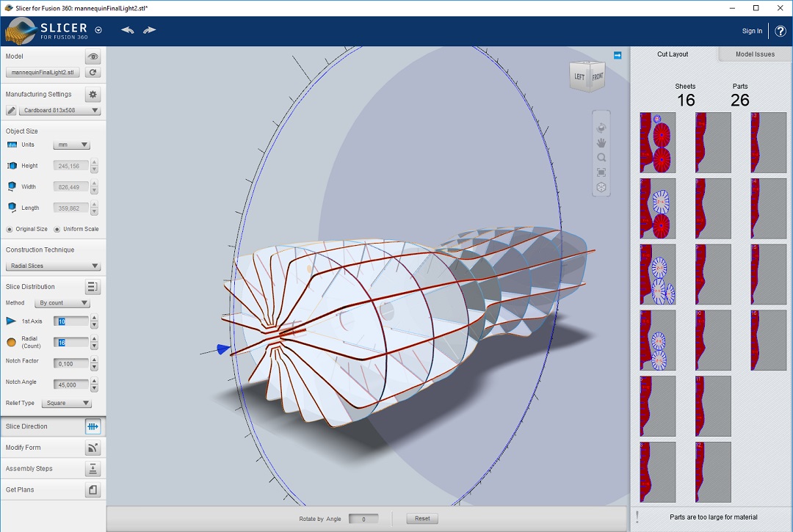
Task: Switch to Model Issues tab
Action: [755, 54]
